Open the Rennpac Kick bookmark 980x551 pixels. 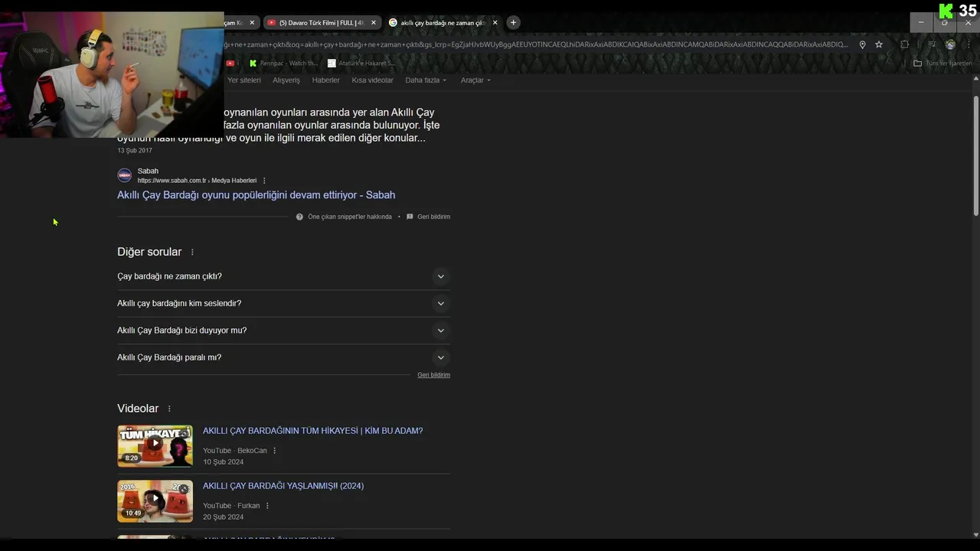[283, 64]
